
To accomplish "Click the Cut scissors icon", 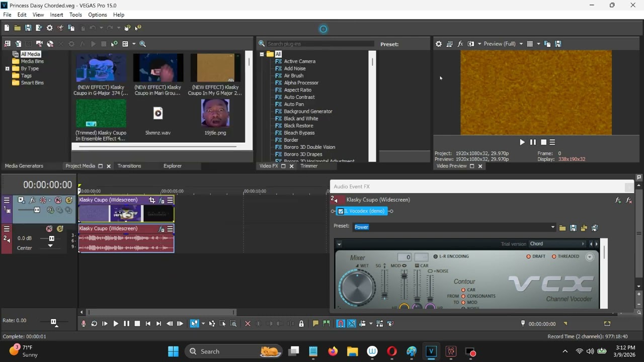I will click(x=60, y=28).
